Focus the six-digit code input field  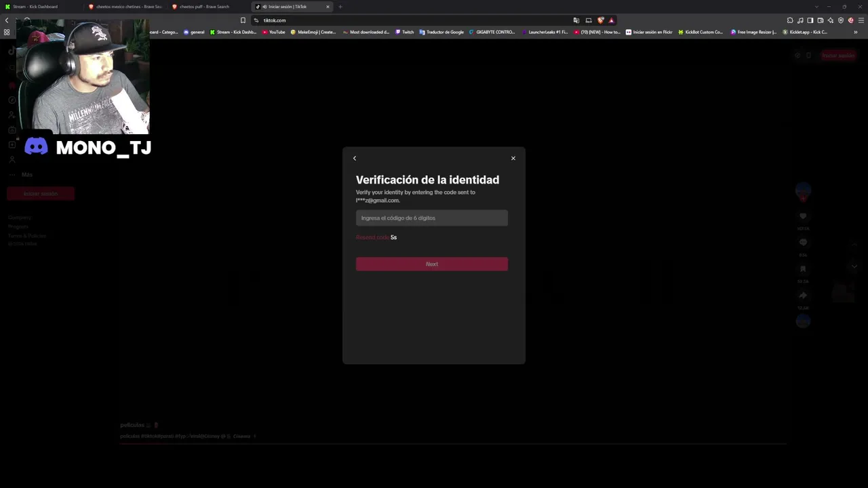coord(431,218)
